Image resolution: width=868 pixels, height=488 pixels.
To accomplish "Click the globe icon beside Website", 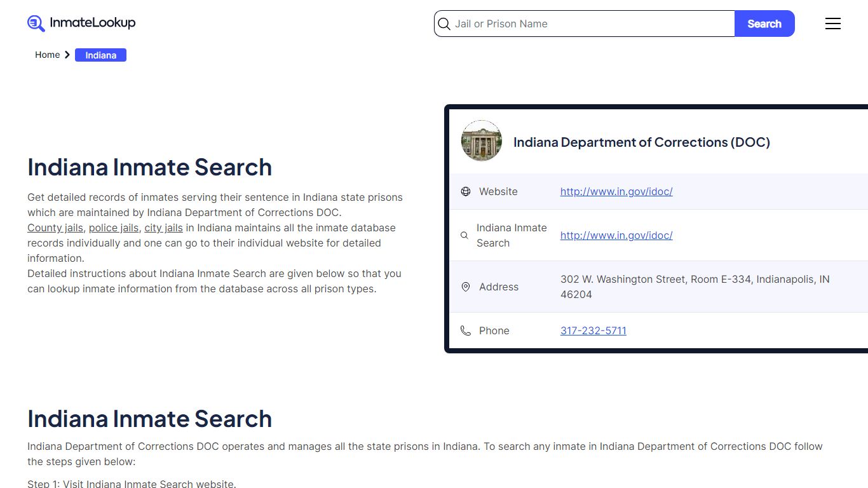I will [466, 191].
